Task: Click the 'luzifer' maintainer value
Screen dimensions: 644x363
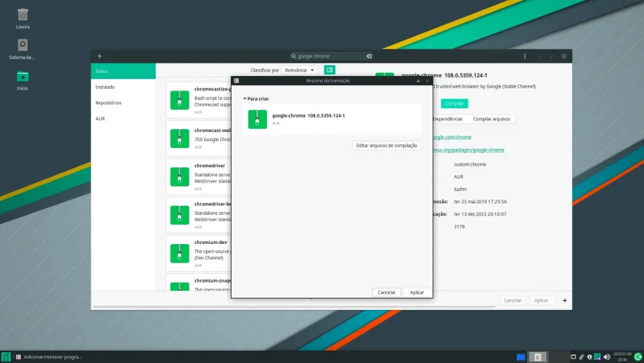Action: [461, 189]
